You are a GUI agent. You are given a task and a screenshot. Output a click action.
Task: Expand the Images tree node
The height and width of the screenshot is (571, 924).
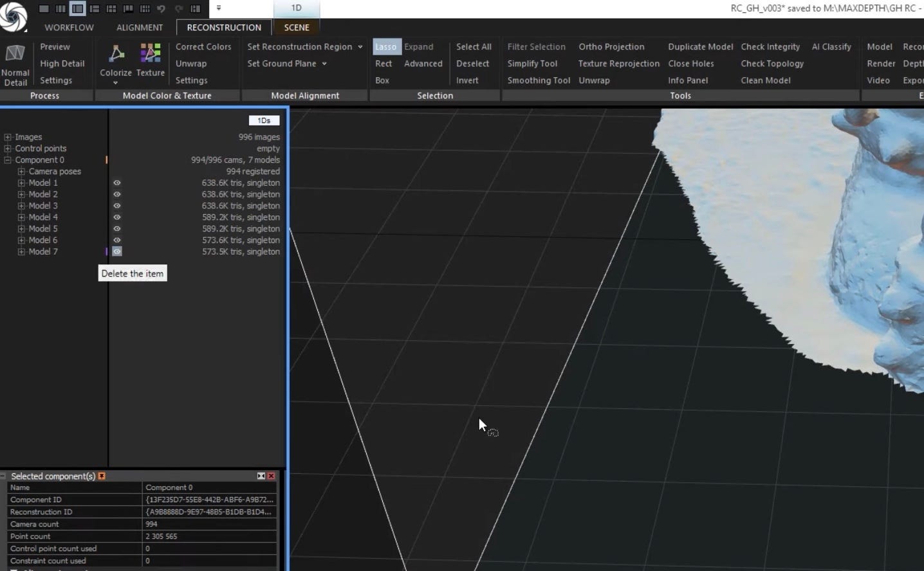click(x=8, y=138)
